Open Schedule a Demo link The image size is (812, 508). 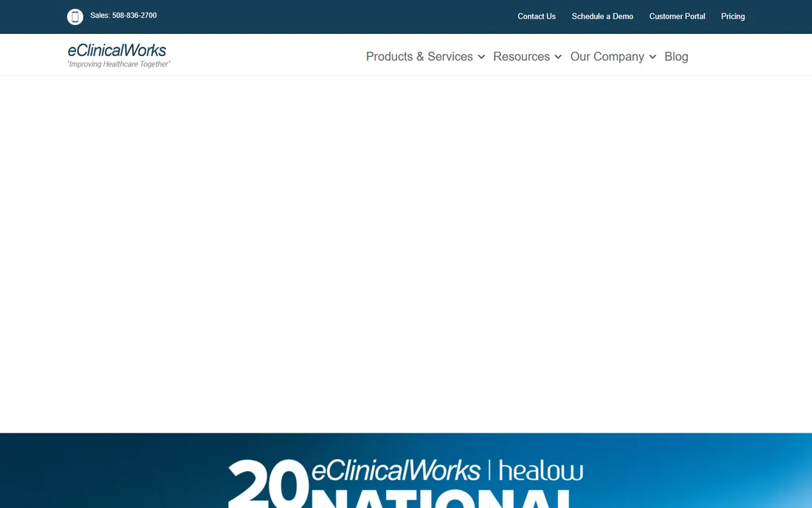[x=602, y=16]
